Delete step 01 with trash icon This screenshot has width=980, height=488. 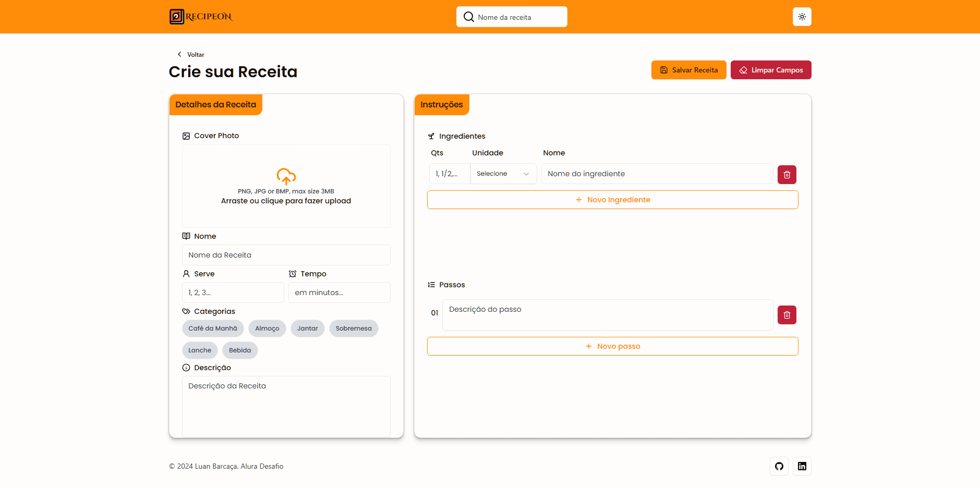tap(787, 315)
